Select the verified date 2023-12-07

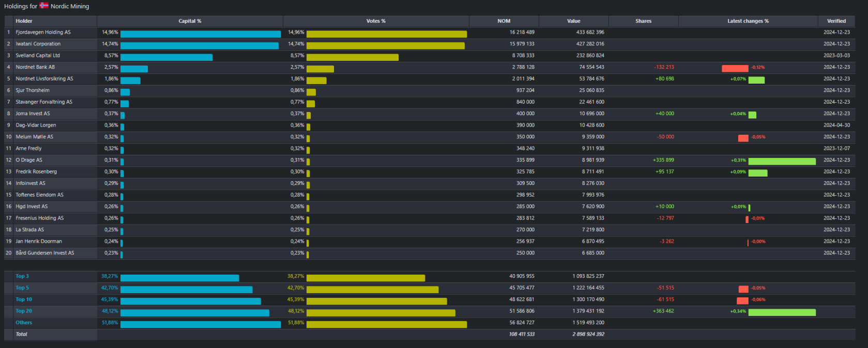[x=836, y=148]
